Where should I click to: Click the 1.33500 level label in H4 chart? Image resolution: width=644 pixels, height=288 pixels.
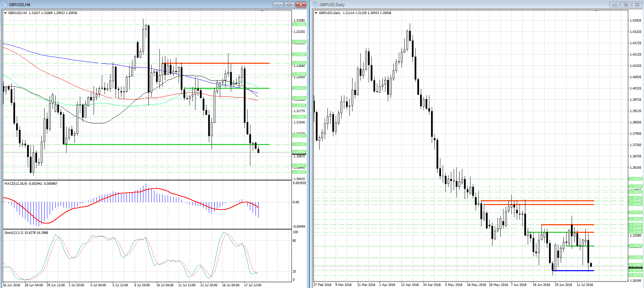pos(299,24)
